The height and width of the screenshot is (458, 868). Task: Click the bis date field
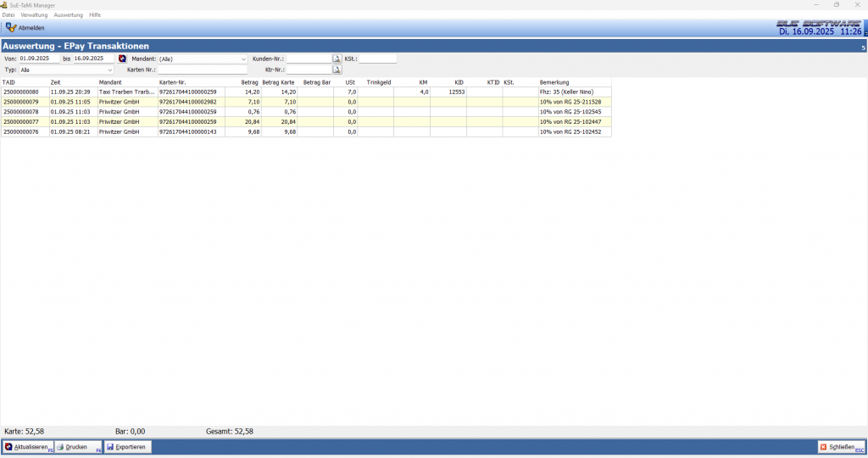pyautogui.click(x=93, y=59)
